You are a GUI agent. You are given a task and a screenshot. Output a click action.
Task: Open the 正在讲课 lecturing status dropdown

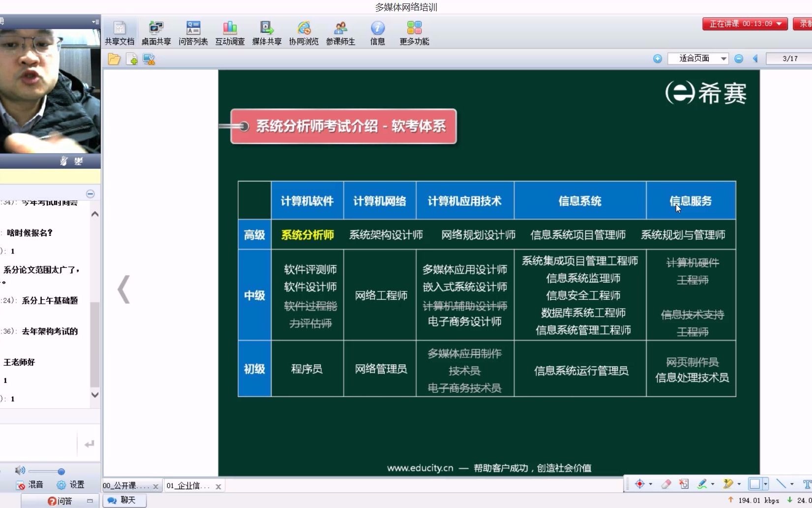745,24
